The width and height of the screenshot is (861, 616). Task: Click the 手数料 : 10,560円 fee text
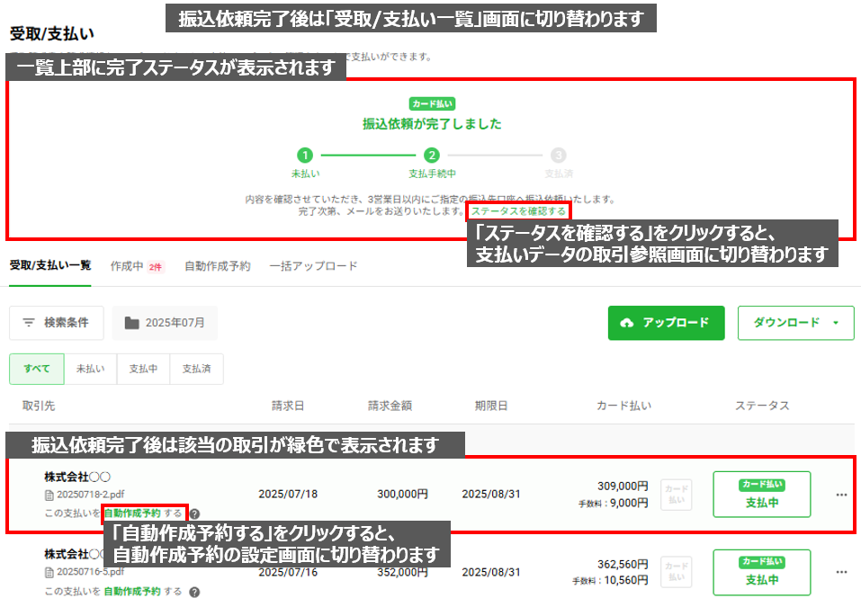pos(610,580)
